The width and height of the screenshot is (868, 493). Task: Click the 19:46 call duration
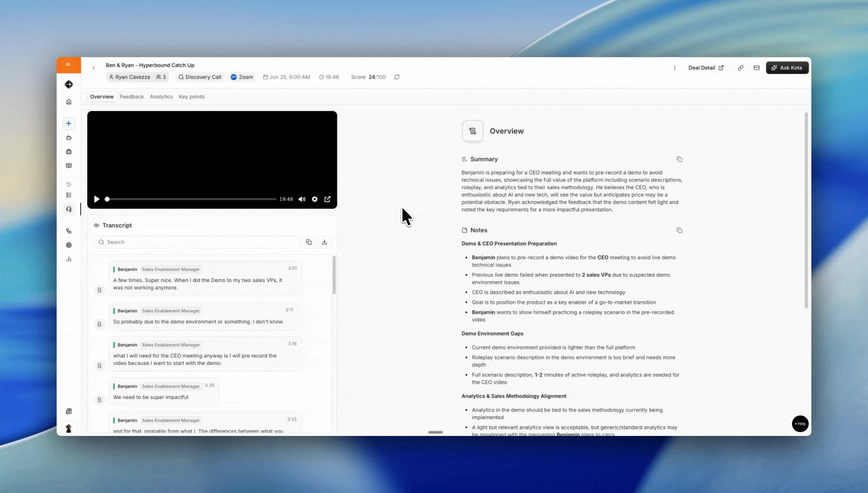click(x=329, y=77)
